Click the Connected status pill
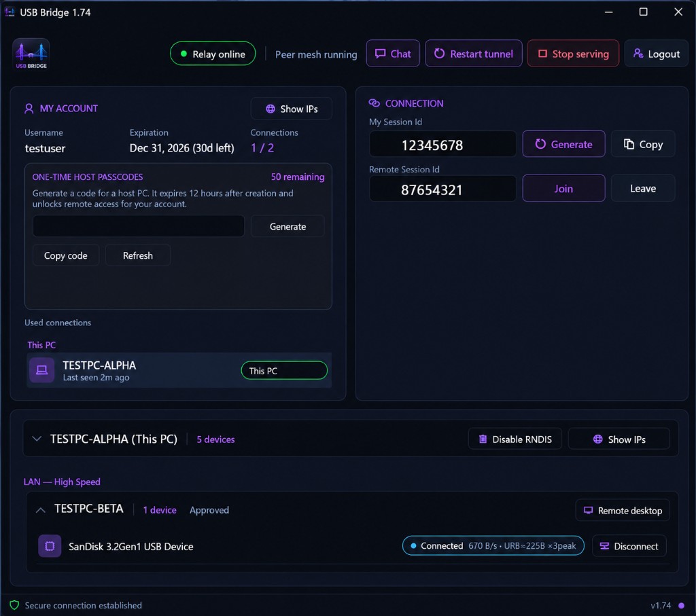The width and height of the screenshot is (696, 616). (493, 546)
